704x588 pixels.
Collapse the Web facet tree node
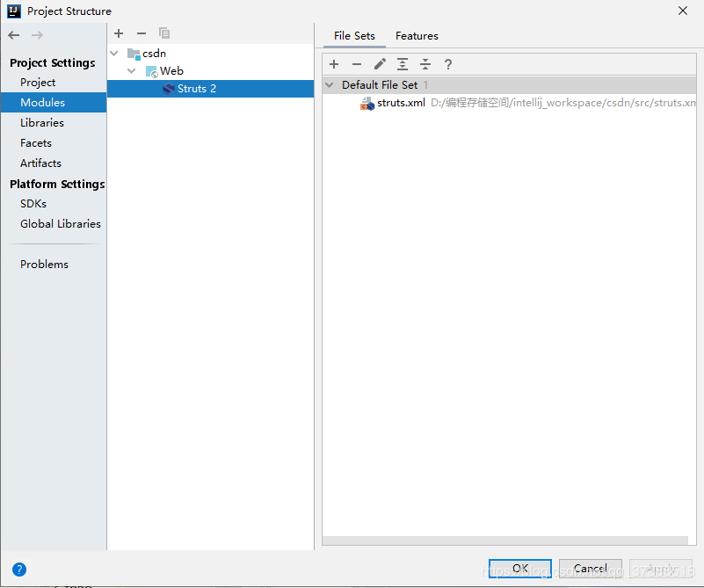pyautogui.click(x=132, y=71)
